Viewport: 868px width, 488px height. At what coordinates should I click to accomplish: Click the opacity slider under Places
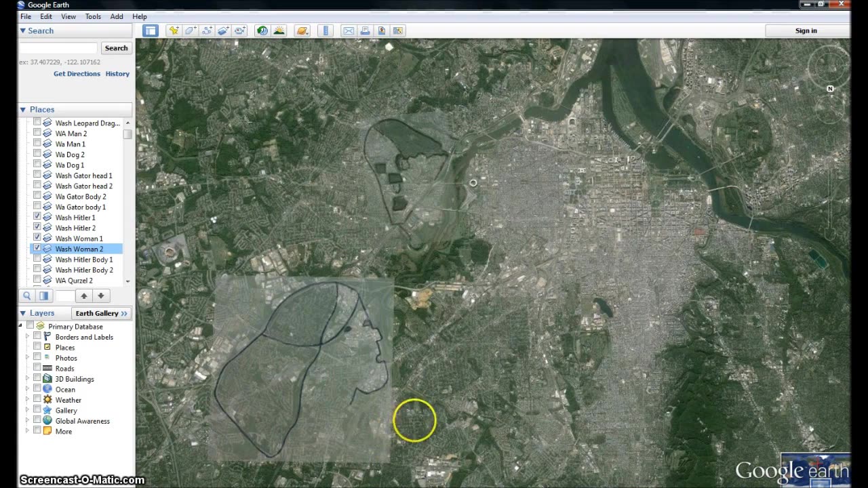pos(64,296)
